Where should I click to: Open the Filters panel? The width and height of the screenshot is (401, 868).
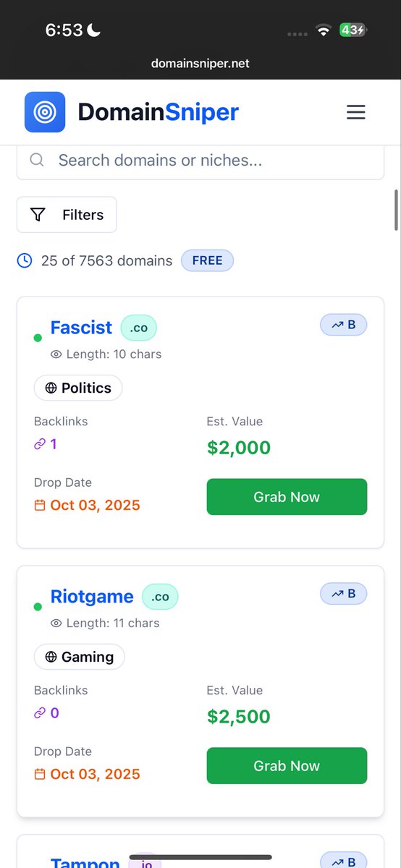coord(67,215)
